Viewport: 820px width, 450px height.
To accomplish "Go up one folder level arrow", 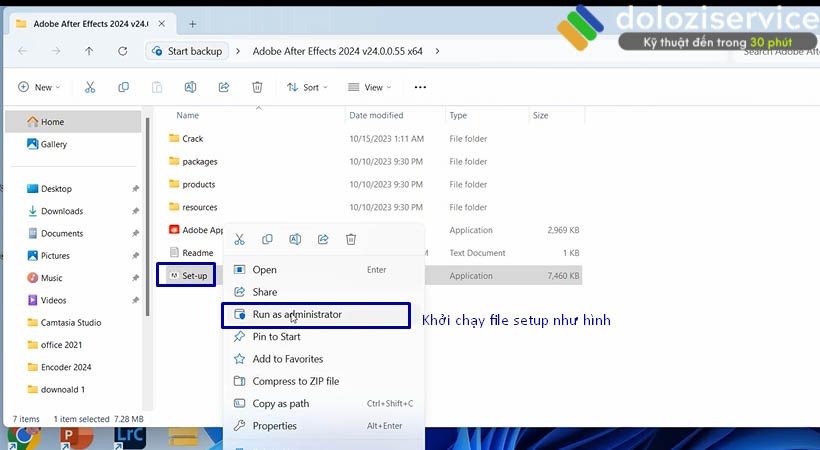I will [x=89, y=51].
